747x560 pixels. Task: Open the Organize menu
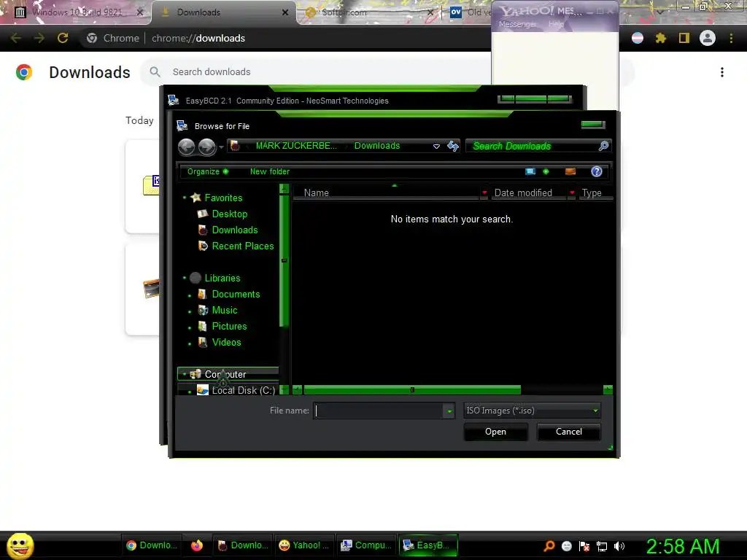click(208, 171)
